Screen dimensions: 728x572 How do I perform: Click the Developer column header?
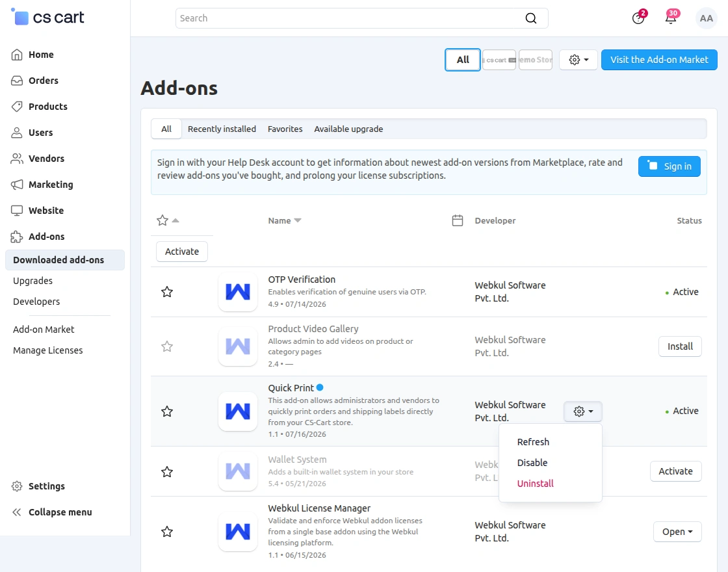click(x=495, y=220)
